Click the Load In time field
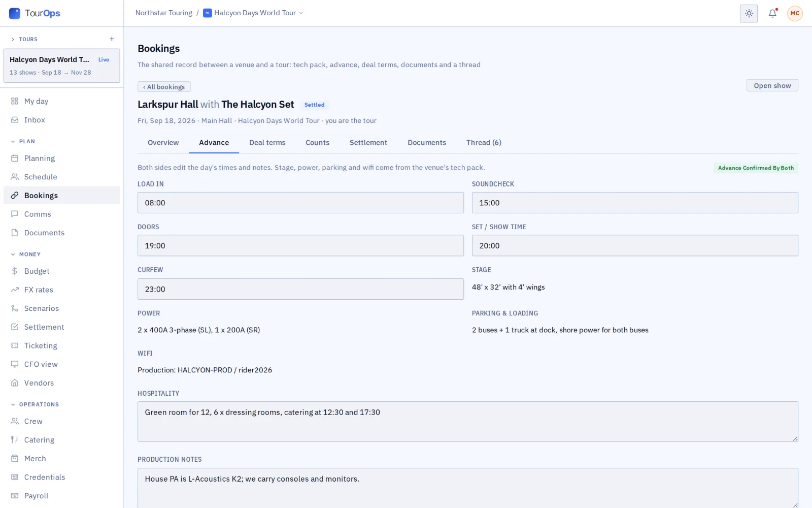Viewport: 812px width, 508px height. tap(300, 203)
